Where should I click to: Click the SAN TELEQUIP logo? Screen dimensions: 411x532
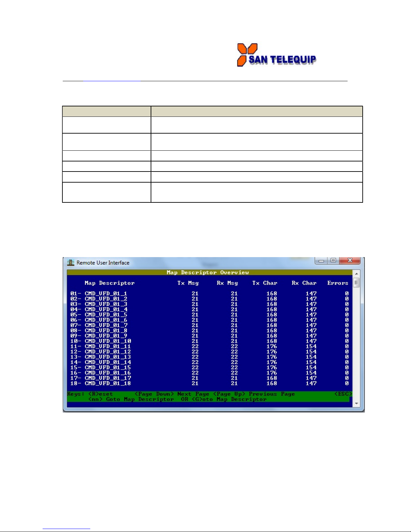pyautogui.click(x=276, y=55)
